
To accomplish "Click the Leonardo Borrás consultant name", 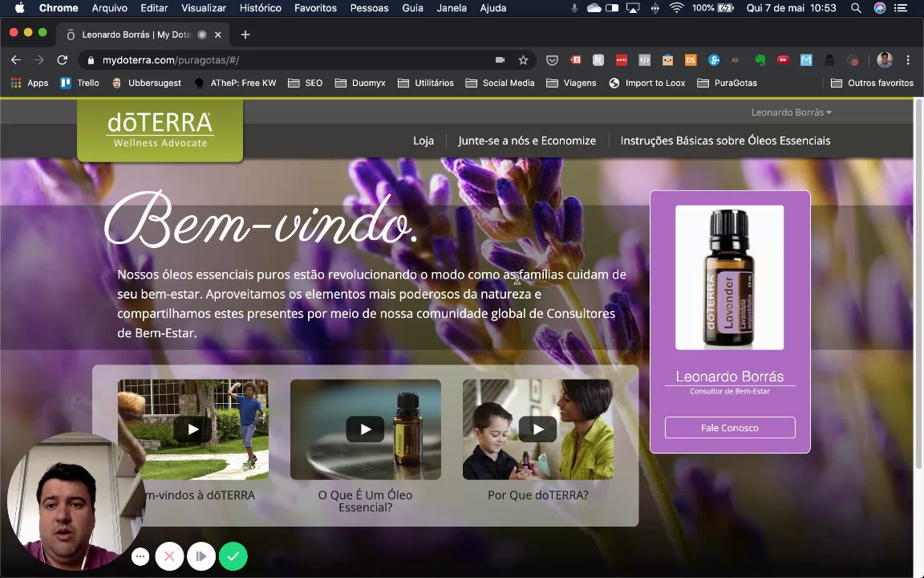I will pyautogui.click(x=730, y=377).
